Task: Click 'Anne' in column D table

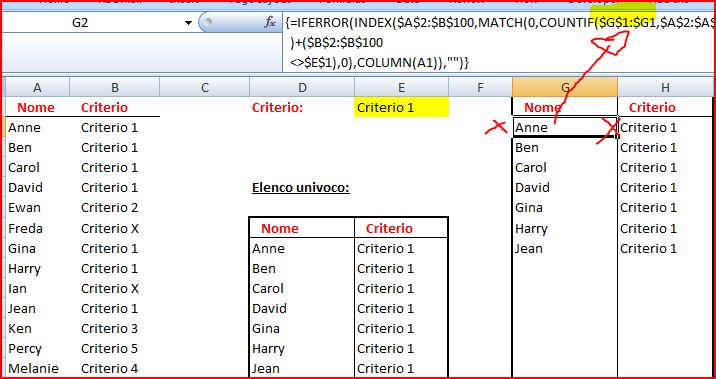Action: coord(268,248)
